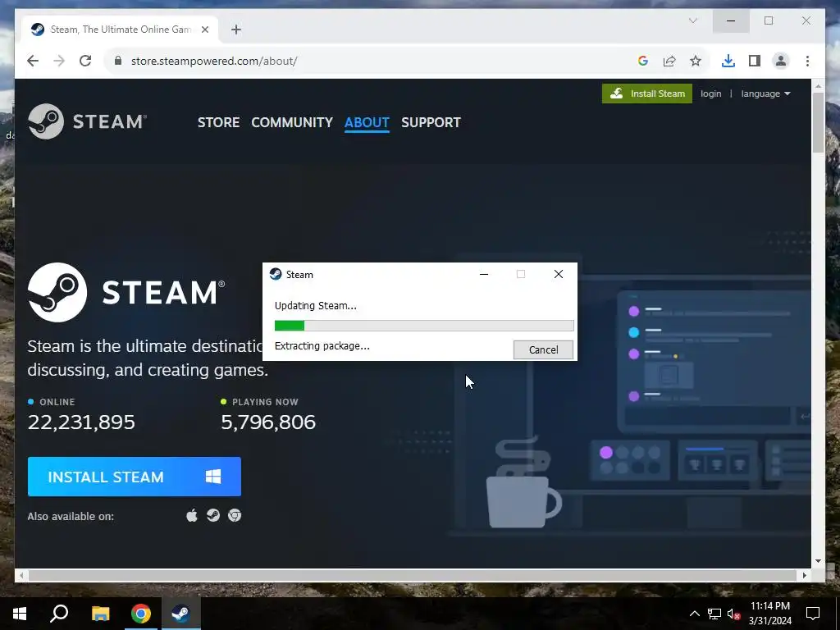Open the SUPPORT page
840x630 pixels.
431,123
